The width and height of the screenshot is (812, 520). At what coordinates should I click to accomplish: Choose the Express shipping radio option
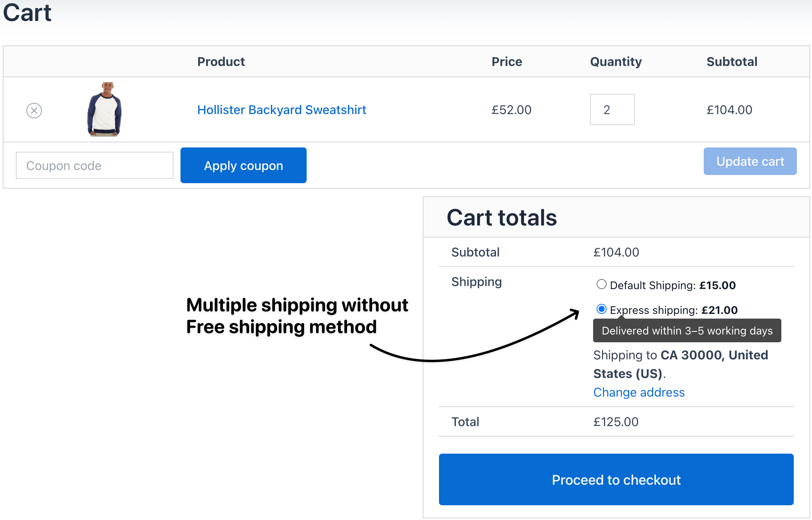(x=601, y=309)
